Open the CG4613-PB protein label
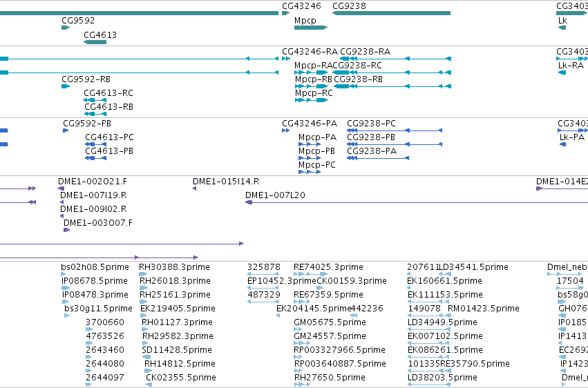Screen dimensions: 588x388 pos(109,151)
